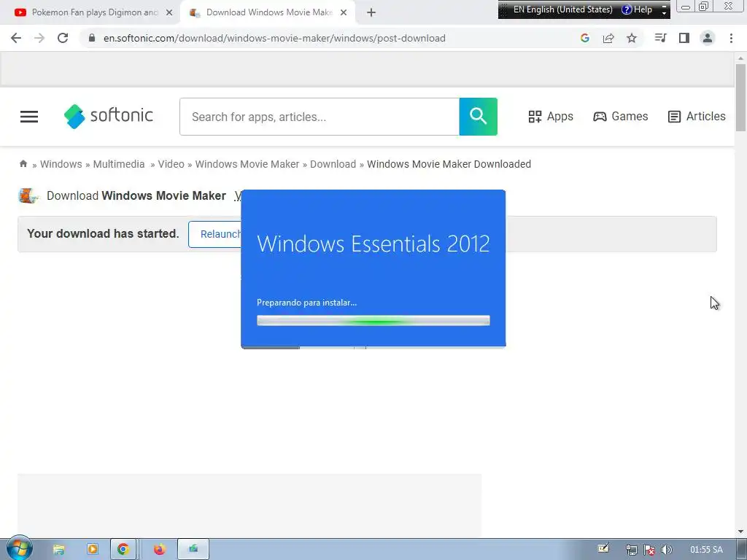747x560 pixels.
Task: Click the home breadcrumb icon
Action: pyautogui.click(x=23, y=164)
